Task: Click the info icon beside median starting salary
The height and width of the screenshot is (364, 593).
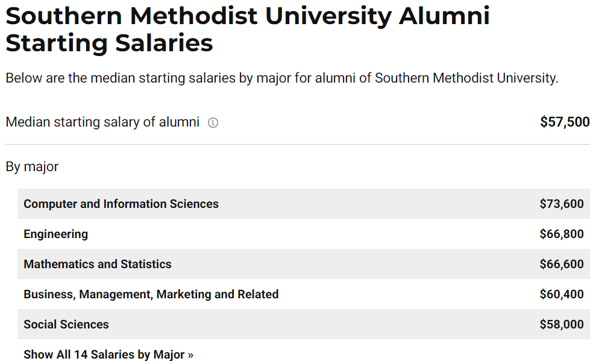Action: click(x=213, y=122)
